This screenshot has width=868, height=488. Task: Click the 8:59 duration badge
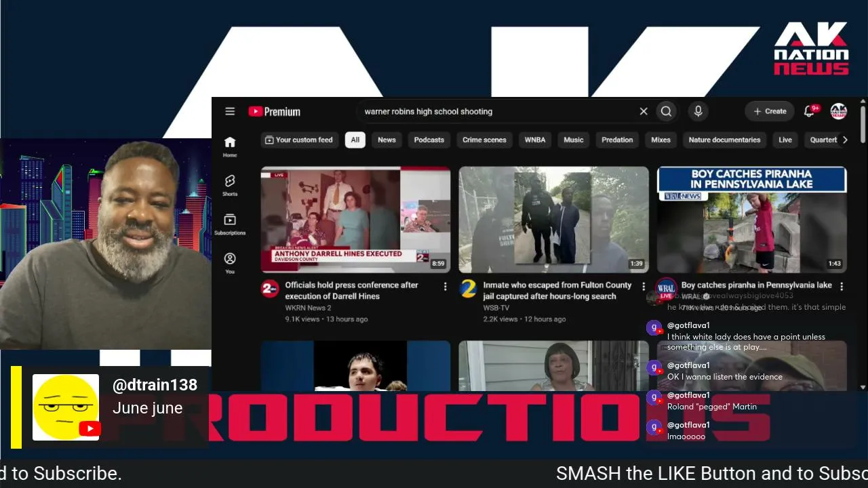coord(438,264)
